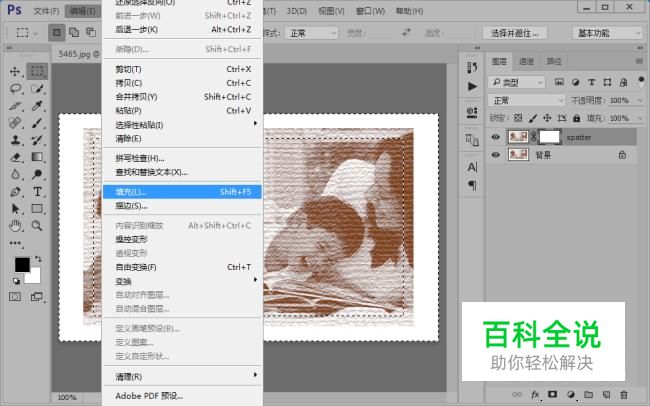
Task: Toggle lock transparent pixels
Action: [518, 118]
